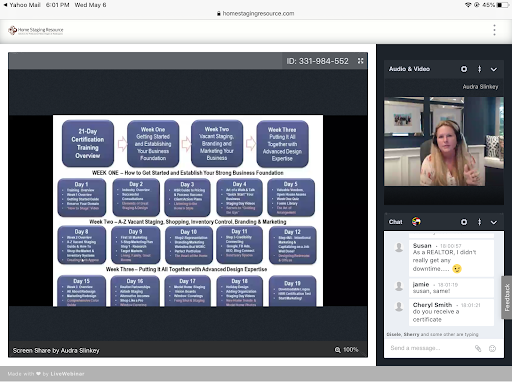Expand the screen share to fullscreen
This screenshot has width=512, height=384.
click(x=360, y=61)
